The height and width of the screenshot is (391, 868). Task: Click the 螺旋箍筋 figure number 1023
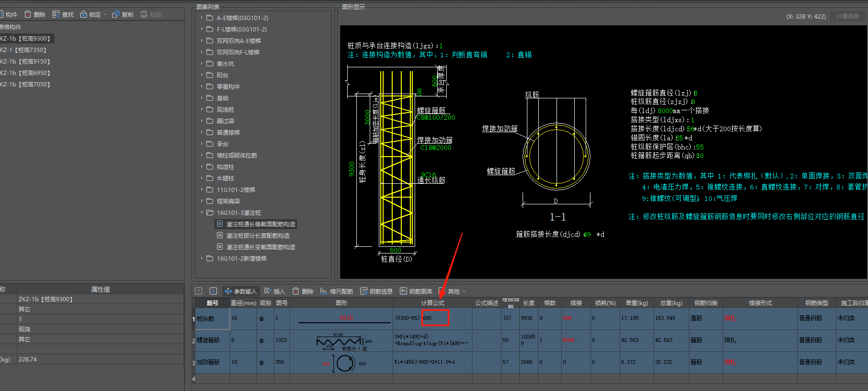point(281,340)
